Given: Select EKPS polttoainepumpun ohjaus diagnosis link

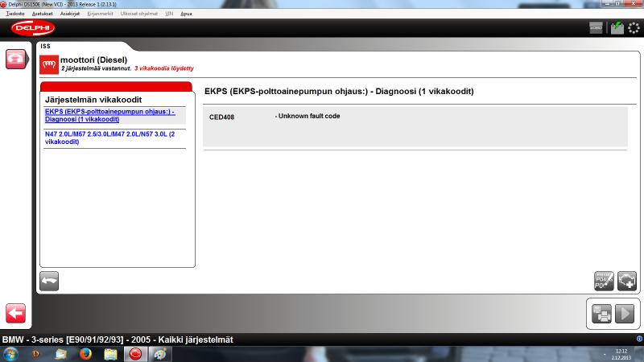Looking at the screenshot, I should coord(109,115).
